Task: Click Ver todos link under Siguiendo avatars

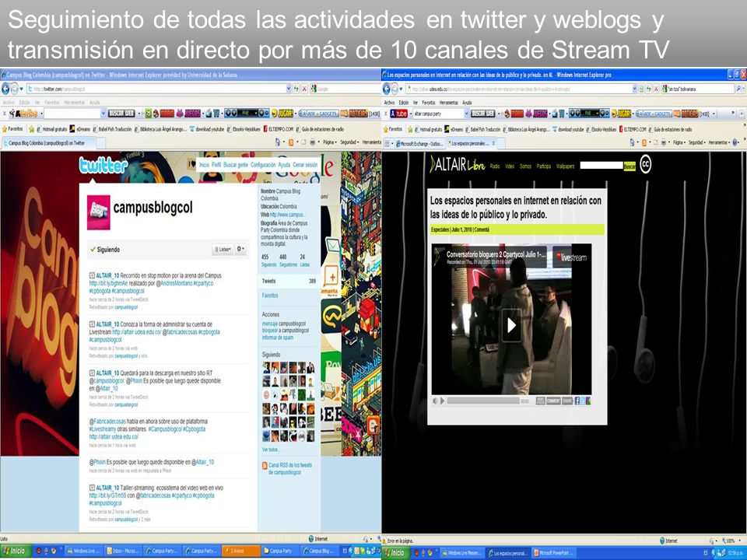Action: tap(271, 450)
